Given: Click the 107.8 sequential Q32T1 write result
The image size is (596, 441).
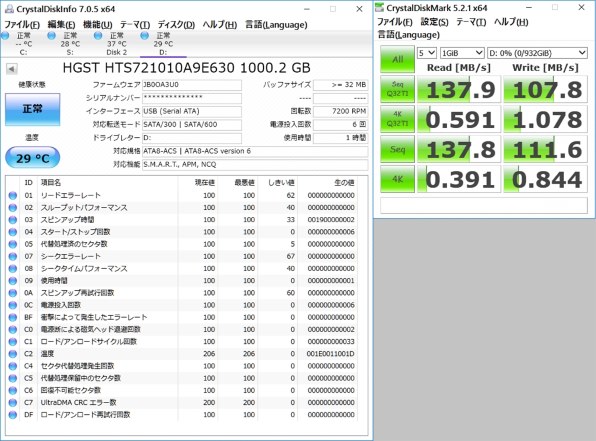Looking at the screenshot, I should [x=545, y=89].
